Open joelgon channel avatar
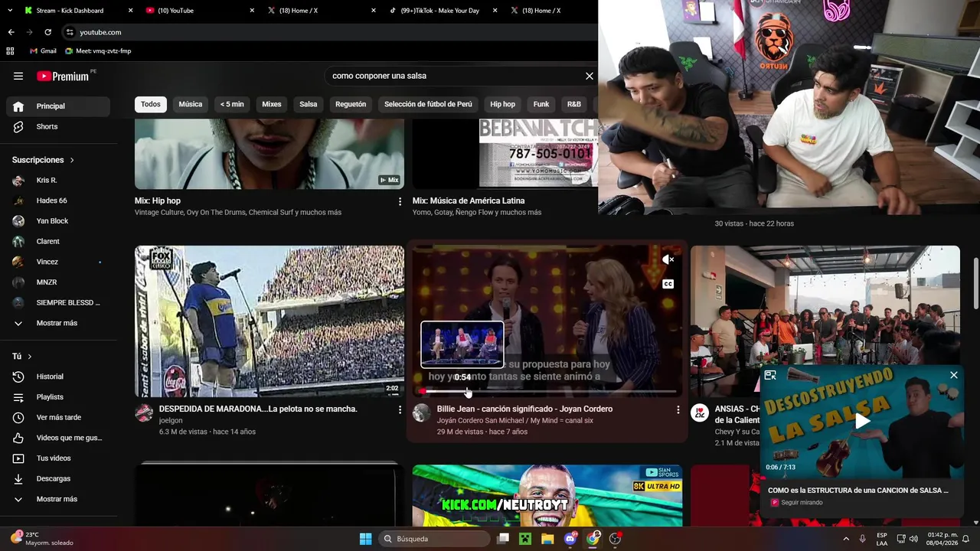Screen dimensions: 980x551 point(144,414)
